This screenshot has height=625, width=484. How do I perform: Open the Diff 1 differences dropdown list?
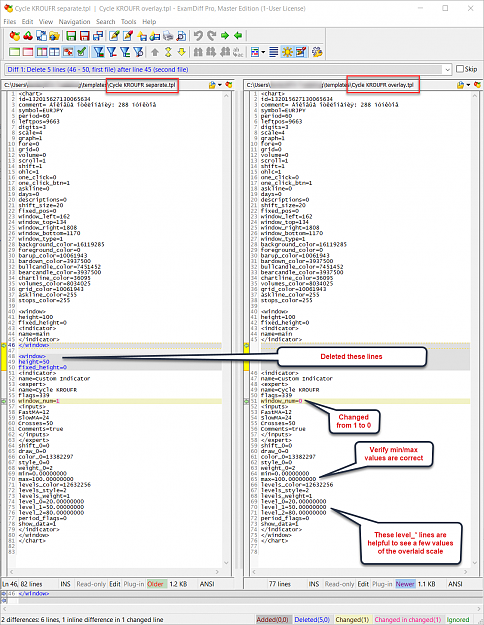[448, 69]
